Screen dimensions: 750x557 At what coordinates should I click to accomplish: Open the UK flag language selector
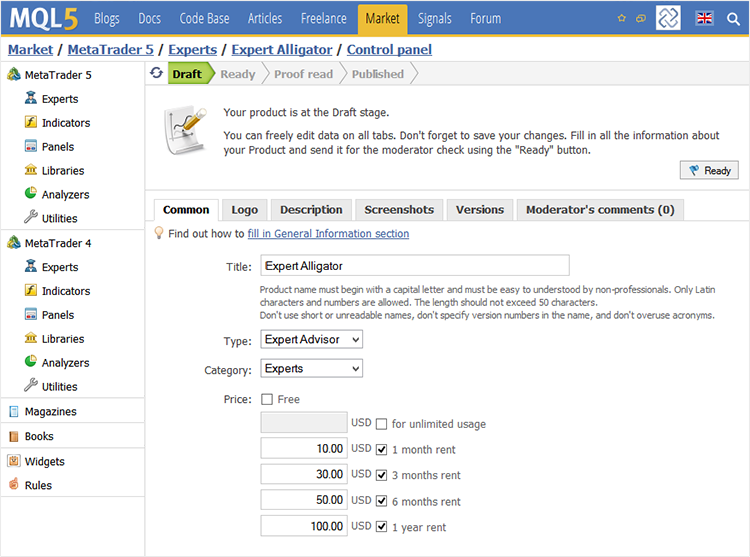click(704, 18)
